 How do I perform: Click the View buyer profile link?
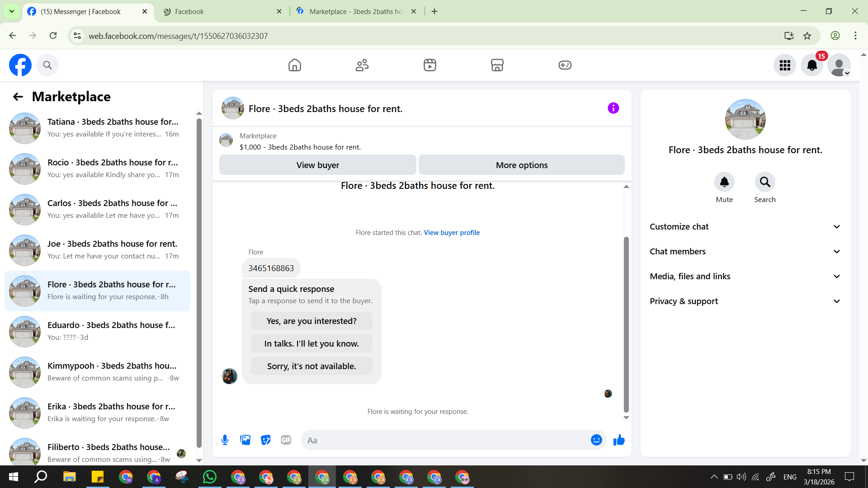(x=452, y=233)
